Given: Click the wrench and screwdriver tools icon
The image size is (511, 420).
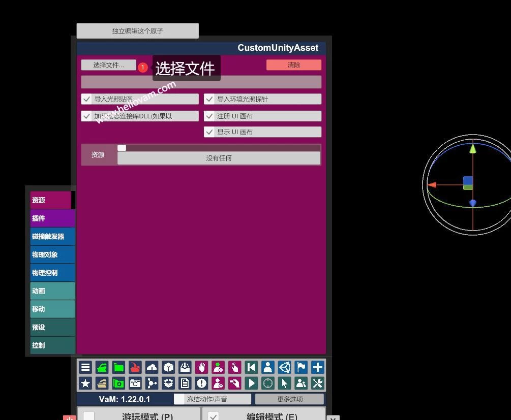Looking at the screenshot, I should pos(318,383).
